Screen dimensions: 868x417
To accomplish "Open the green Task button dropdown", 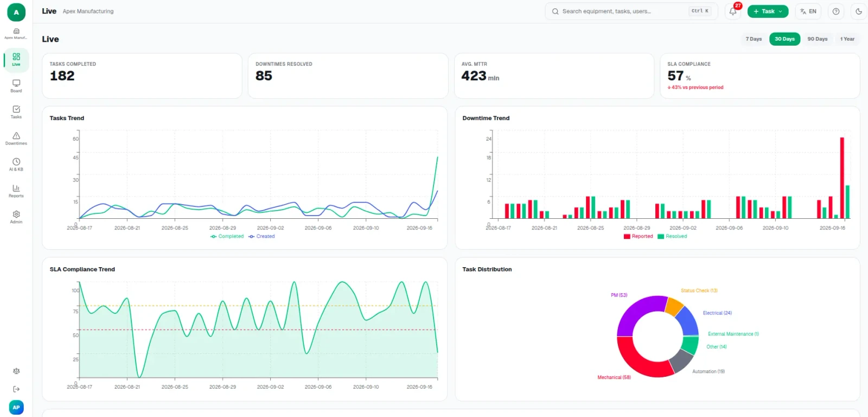I will click(768, 11).
